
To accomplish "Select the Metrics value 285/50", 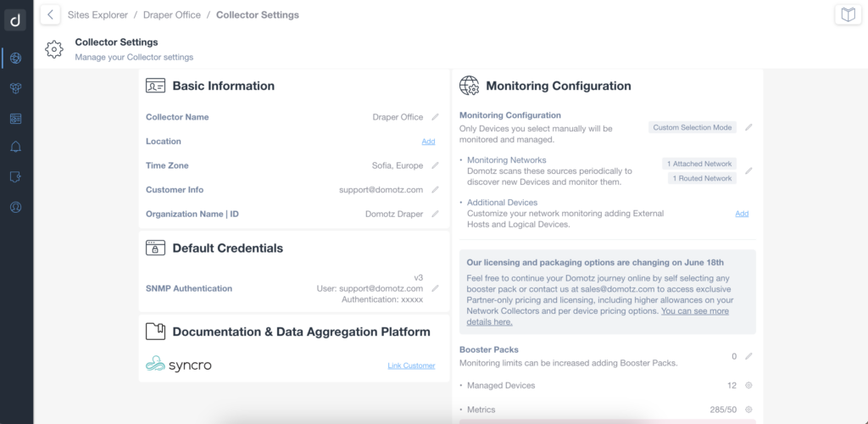I will 723,410.
